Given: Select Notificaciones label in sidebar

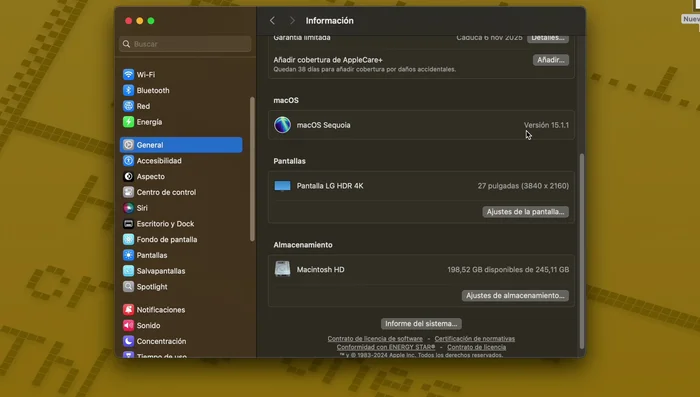Looking at the screenshot, I should pos(161,309).
